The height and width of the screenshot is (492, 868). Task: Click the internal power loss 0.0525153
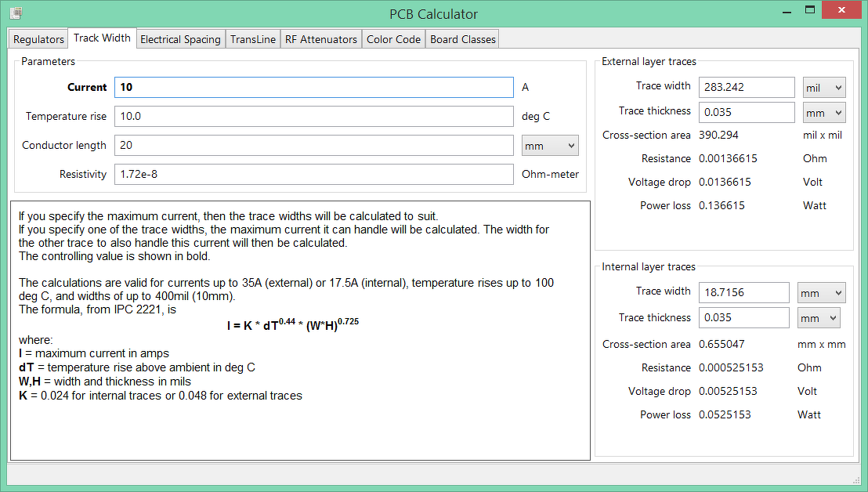(x=725, y=414)
